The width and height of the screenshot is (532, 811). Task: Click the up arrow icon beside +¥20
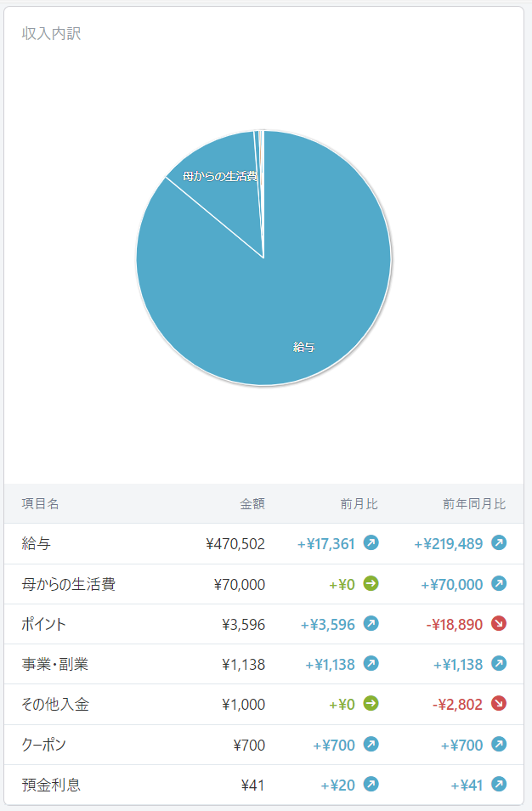[x=371, y=784]
